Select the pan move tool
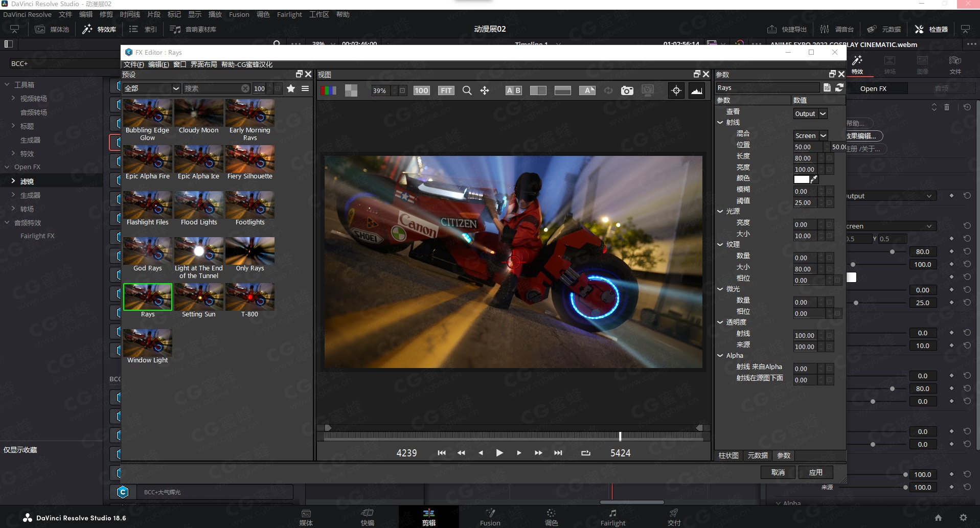The image size is (980, 528). (485, 90)
